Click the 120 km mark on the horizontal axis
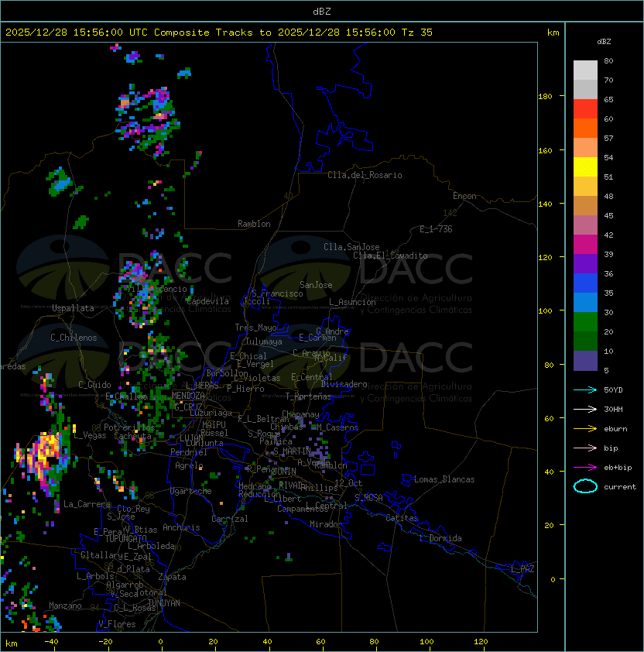 tap(481, 642)
